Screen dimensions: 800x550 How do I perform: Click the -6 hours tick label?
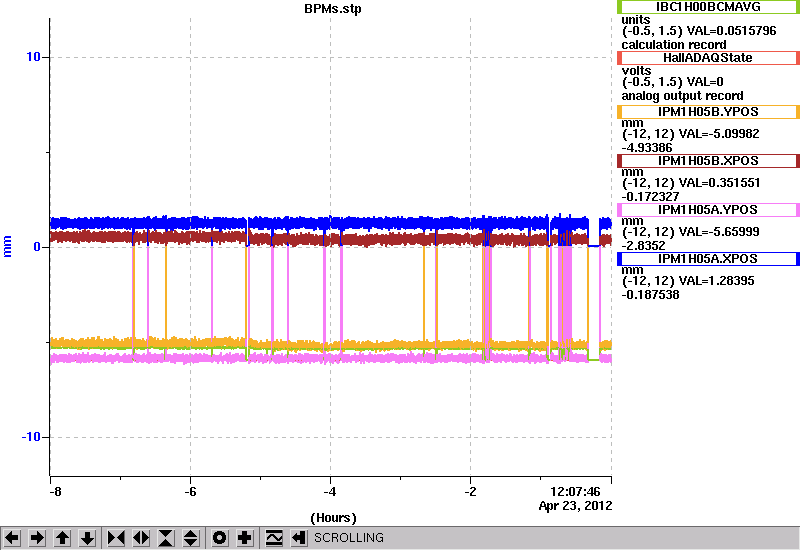[x=190, y=492]
